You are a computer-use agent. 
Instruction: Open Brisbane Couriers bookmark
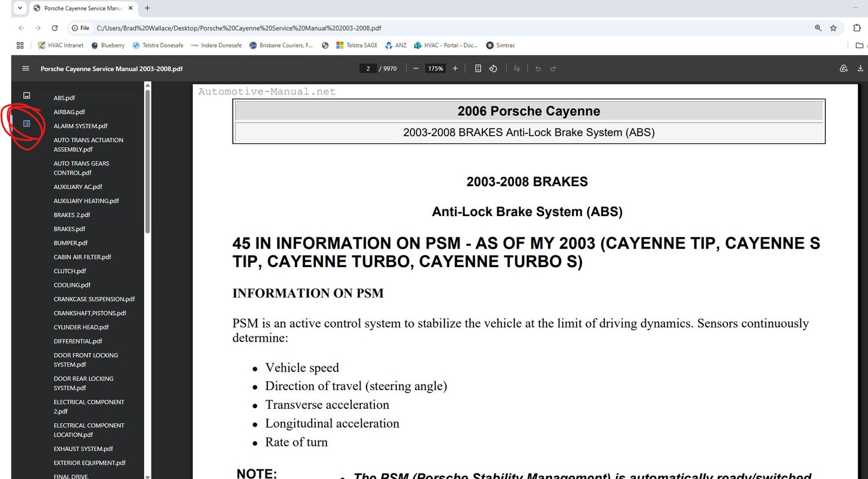pyautogui.click(x=281, y=45)
